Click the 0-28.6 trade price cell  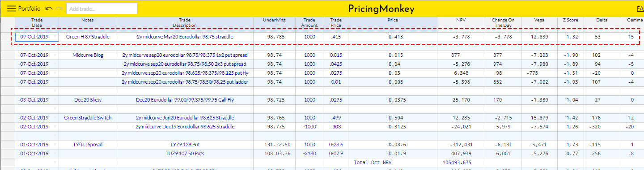(335, 144)
